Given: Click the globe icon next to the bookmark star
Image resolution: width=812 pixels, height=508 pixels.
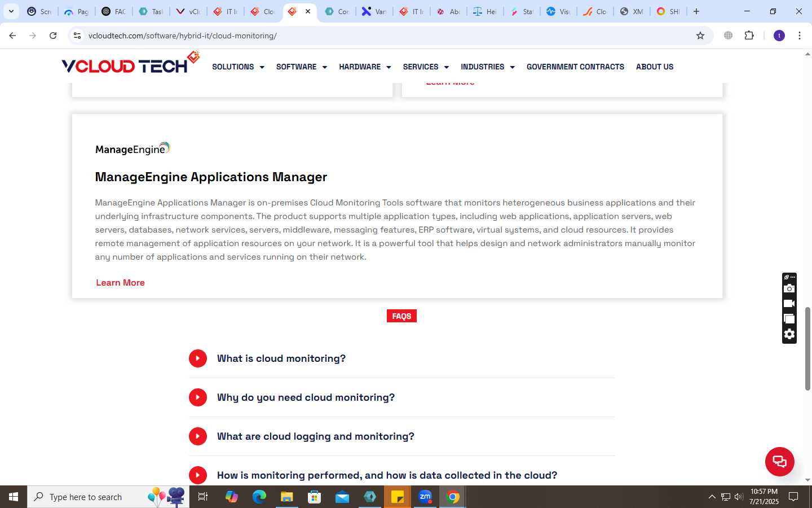Looking at the screenshot, I should (729, 36).
